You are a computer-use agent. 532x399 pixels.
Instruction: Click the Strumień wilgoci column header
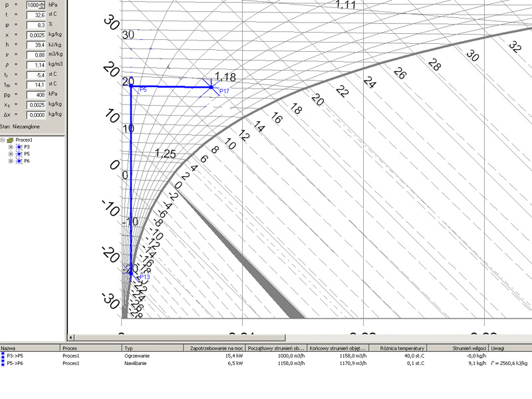(x=458, y=348)
